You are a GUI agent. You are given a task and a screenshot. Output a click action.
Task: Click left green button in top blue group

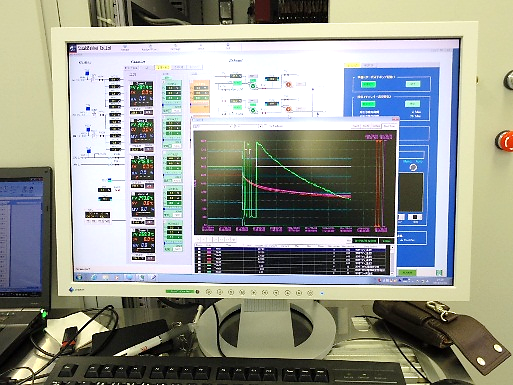point(368,85)
